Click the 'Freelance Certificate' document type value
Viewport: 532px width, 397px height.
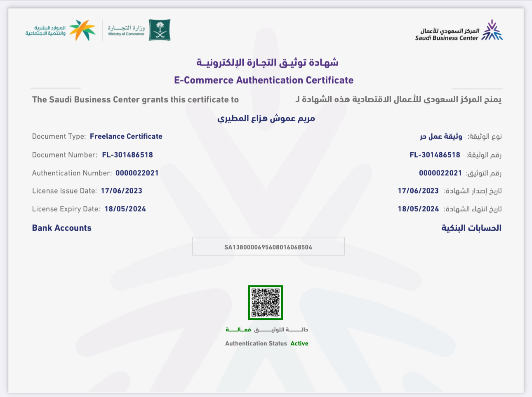(126, 136)
